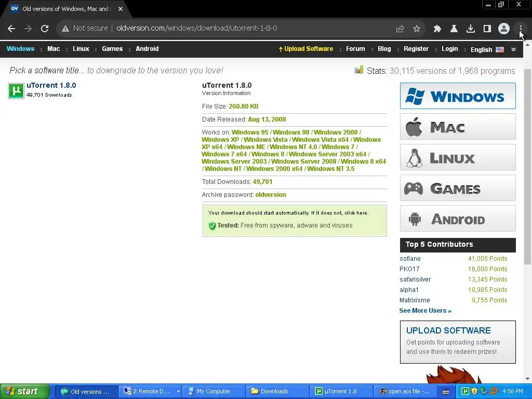This screenshot has height=399, width=532.
Task: Click the sofiane contributor name
Action: pyautogui.click(x=410, y=259)
